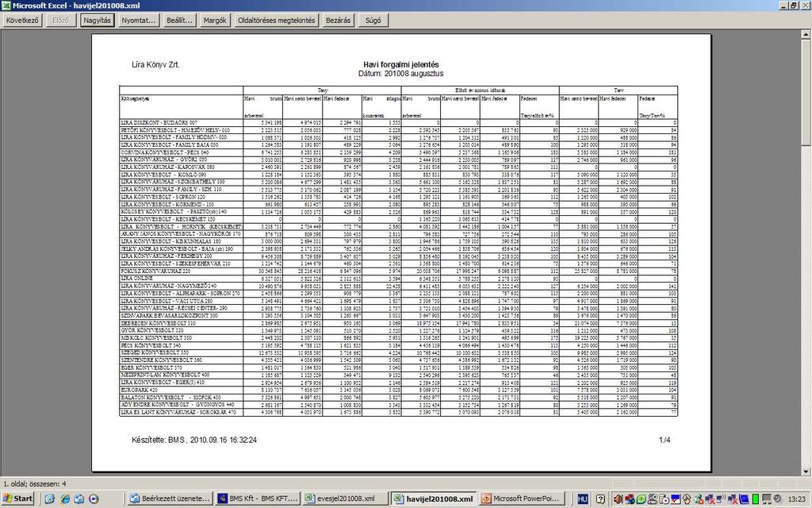
Task: Click the 'Havi forgalmi jelentés' title
Action: [x=400, y=65]
